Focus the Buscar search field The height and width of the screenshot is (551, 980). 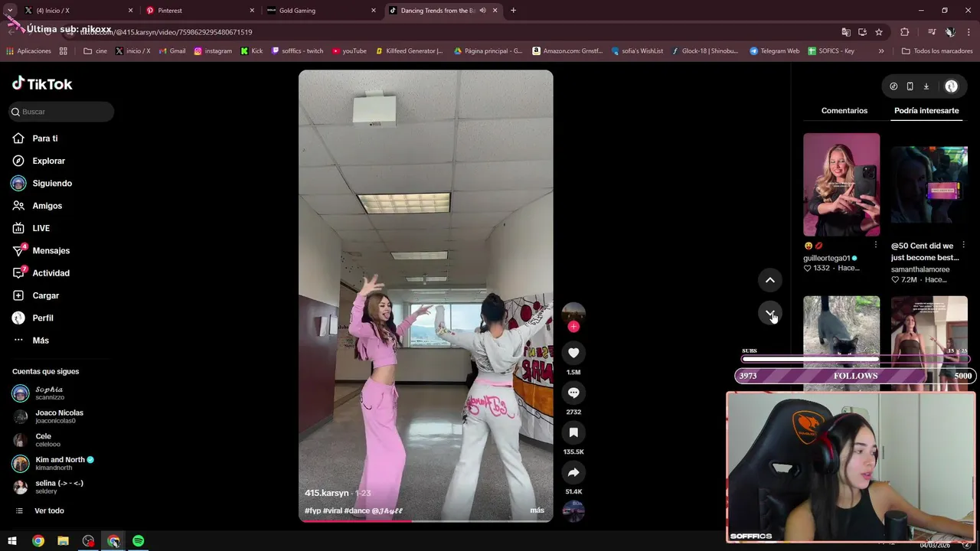pos(61,112)
